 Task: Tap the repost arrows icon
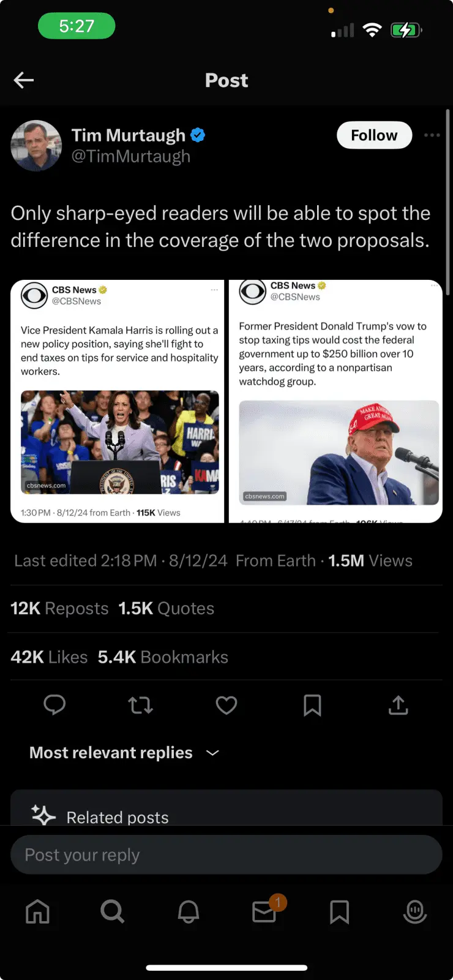(x=140, y=706)
